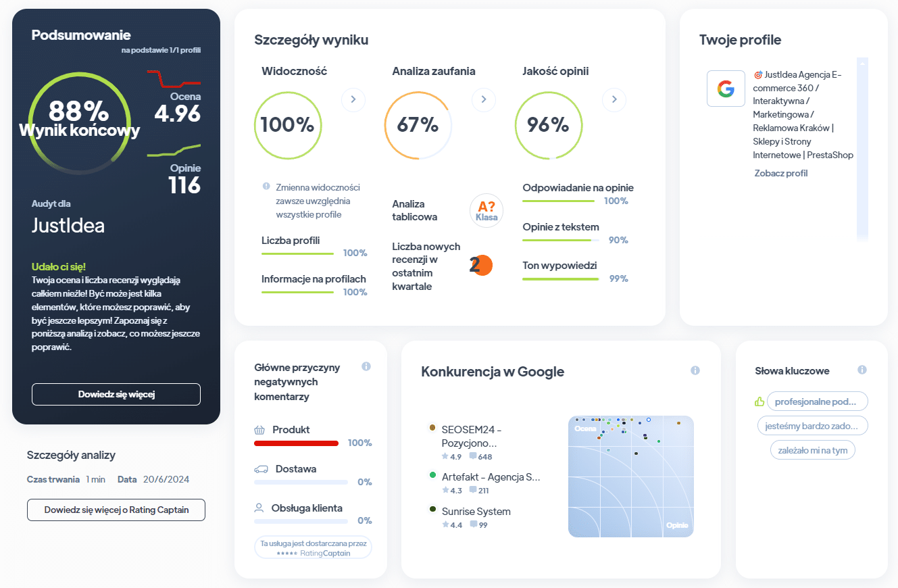Click info icon in Główne przyczyny negatywnych komentarzy
The width and height of the screenshot is (898, 588).
(366, 366)
